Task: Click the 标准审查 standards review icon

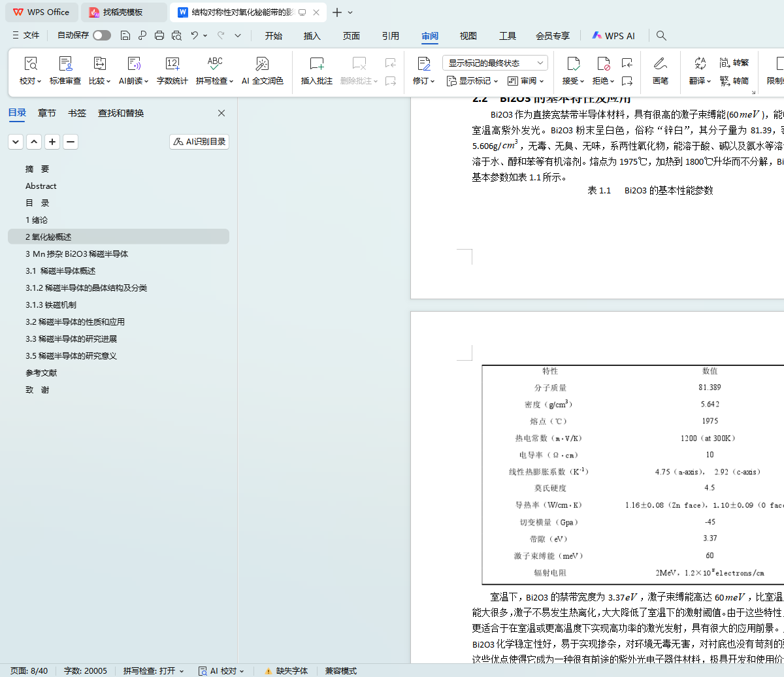Action: point(65,71)
